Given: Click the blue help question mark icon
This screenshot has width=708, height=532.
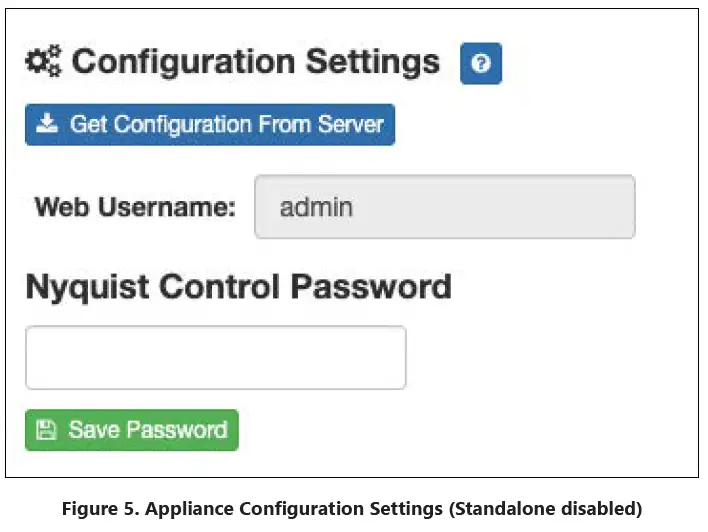Looking at the screenshot, I should pyautogui.click(x=481, y=64).
